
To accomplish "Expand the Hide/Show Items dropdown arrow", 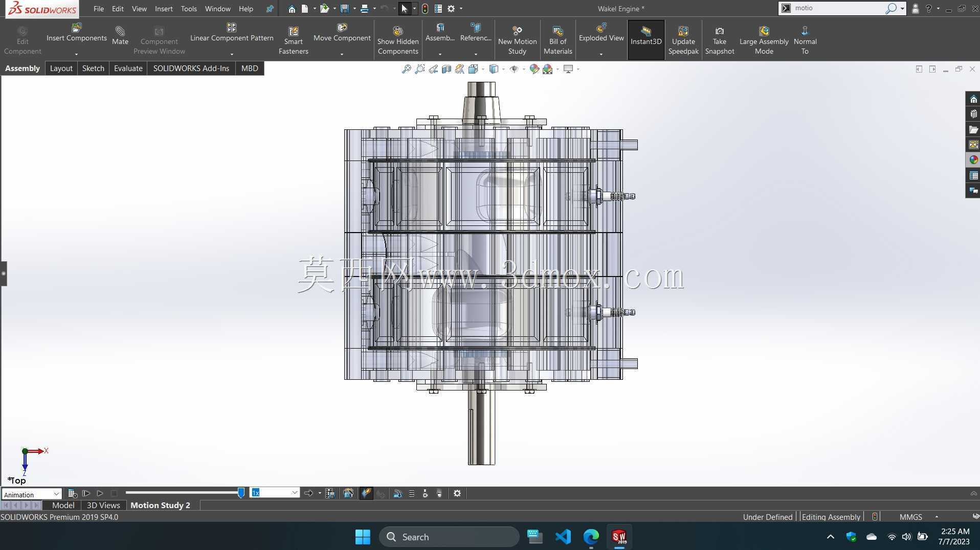I will click(524, 69).
